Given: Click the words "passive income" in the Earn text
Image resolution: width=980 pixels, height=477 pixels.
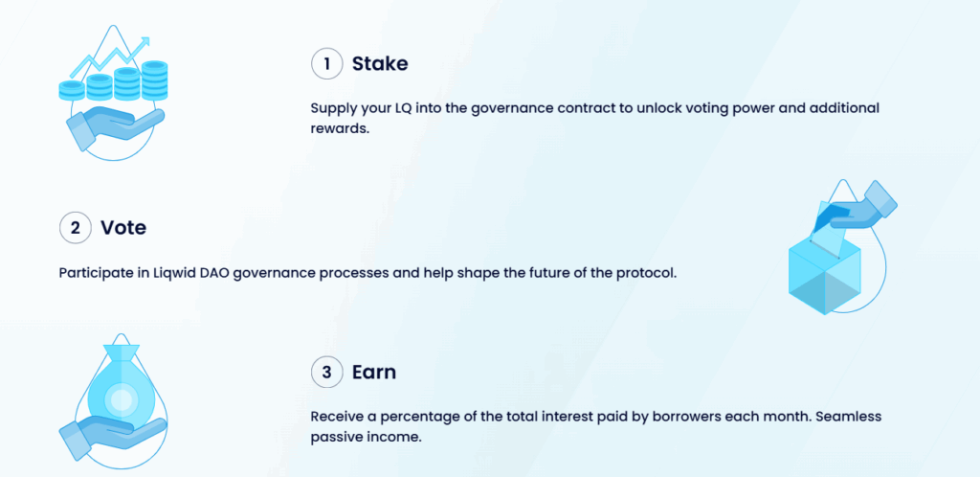Looking at the screenshot, I should point(364,437).
